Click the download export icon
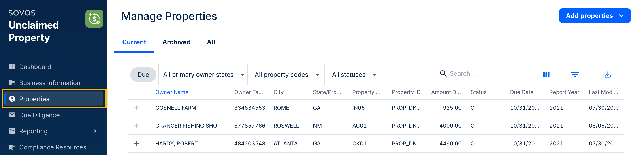Screen dimensions: 644x155 [608, 75]
